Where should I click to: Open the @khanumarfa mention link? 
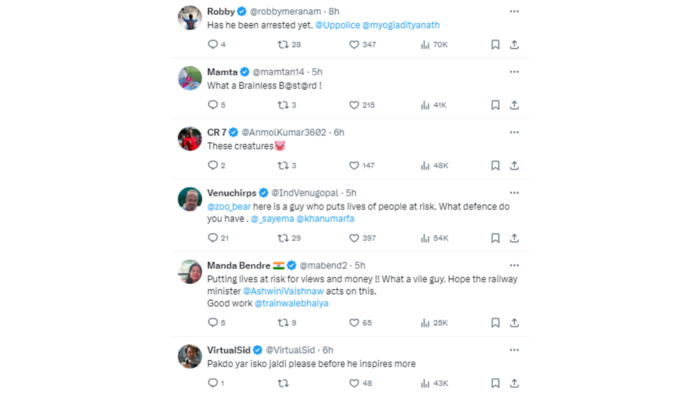[x=325, y=219]
